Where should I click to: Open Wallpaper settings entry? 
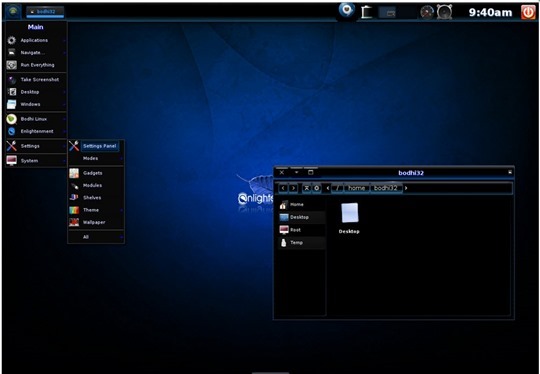96,222
